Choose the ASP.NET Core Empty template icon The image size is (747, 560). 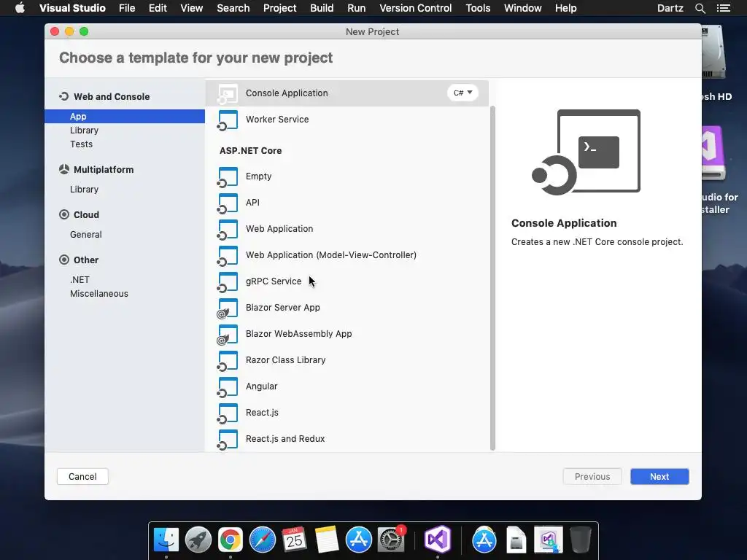[228, 176]
